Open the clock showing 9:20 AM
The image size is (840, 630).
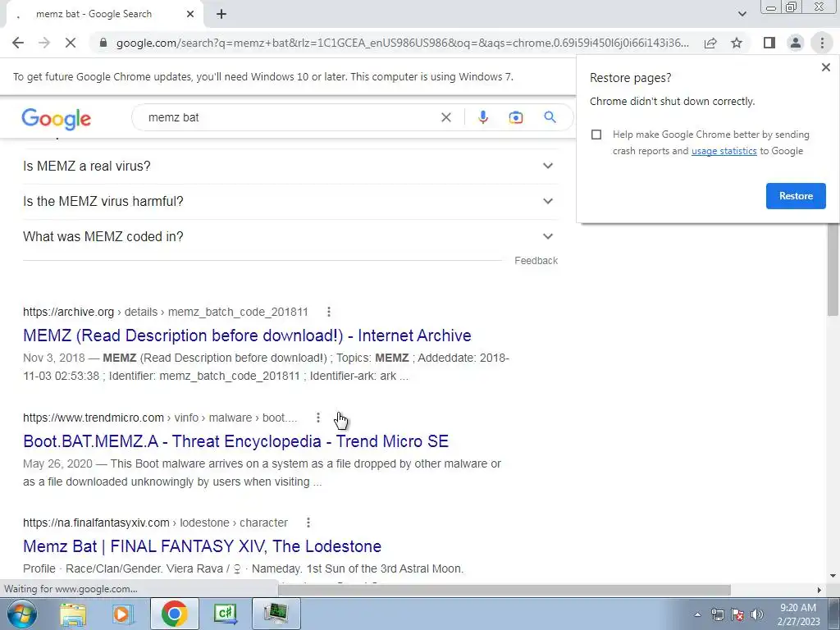pyautogui.click(x=798, y=614)
